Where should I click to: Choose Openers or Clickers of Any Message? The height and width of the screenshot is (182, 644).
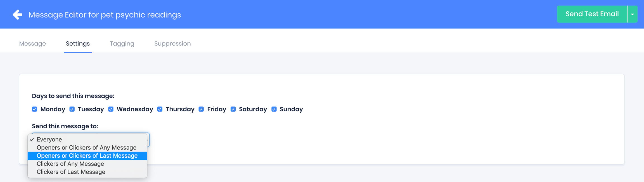pyautogui.click(x=86, y=148)
